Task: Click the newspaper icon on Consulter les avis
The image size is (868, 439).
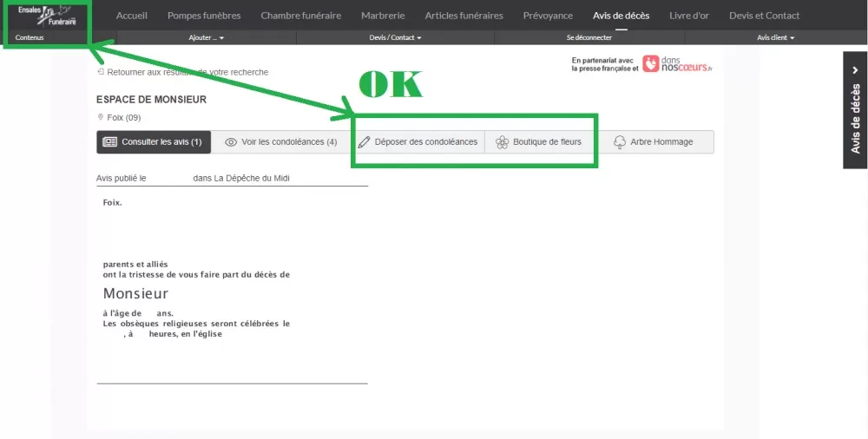Action: pyautogui.click(x=109, y=142)
